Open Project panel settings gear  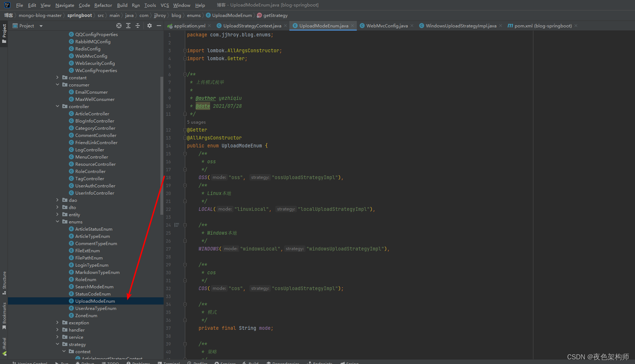150,26
